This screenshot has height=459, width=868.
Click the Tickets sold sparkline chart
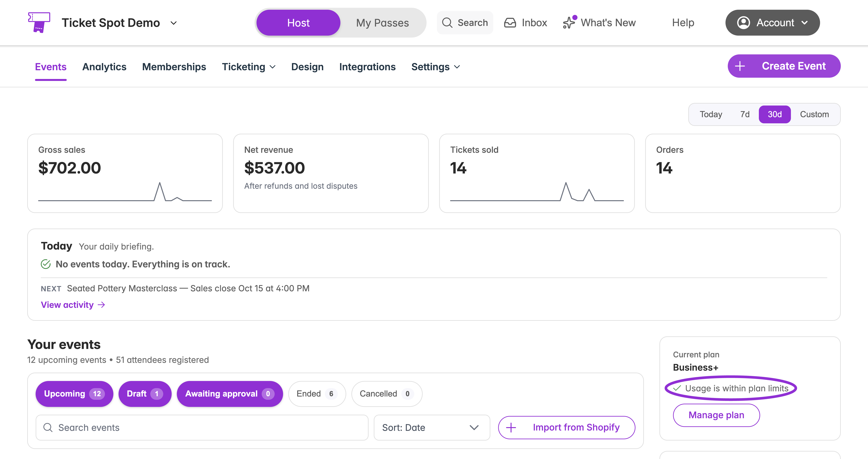pyautogui.click(x=537, y=192)
